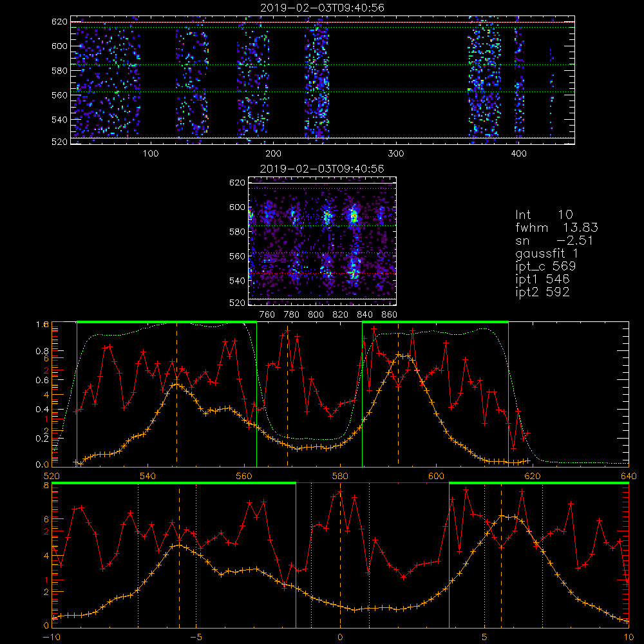Click the 400 x-axis label of top image
This screenshot has height=644, width=644.
(518, 154)
